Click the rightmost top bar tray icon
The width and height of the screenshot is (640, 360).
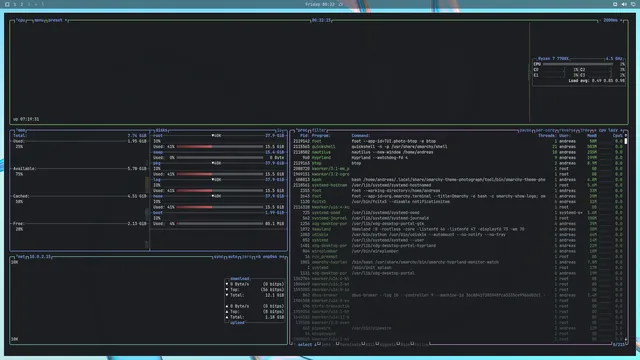633,4
